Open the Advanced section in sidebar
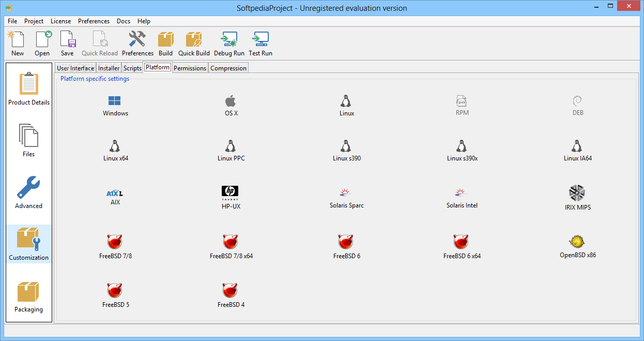Viewport: 644px width, 341px height. pos(29,192)
